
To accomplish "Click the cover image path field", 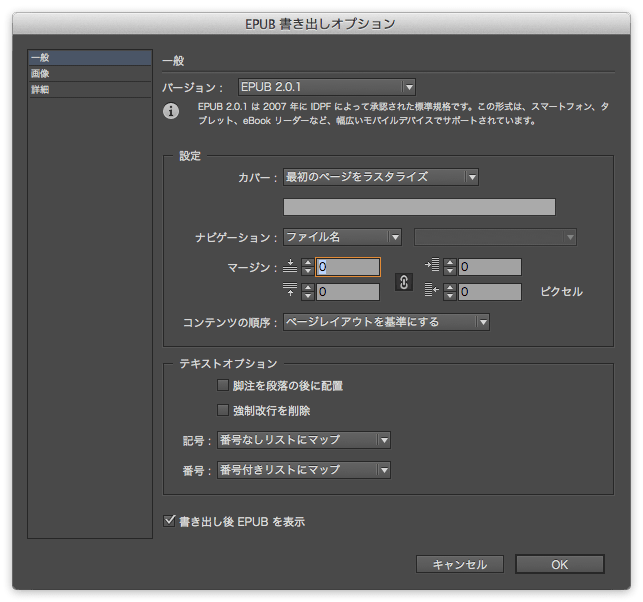I will click(x=419, y=207).
